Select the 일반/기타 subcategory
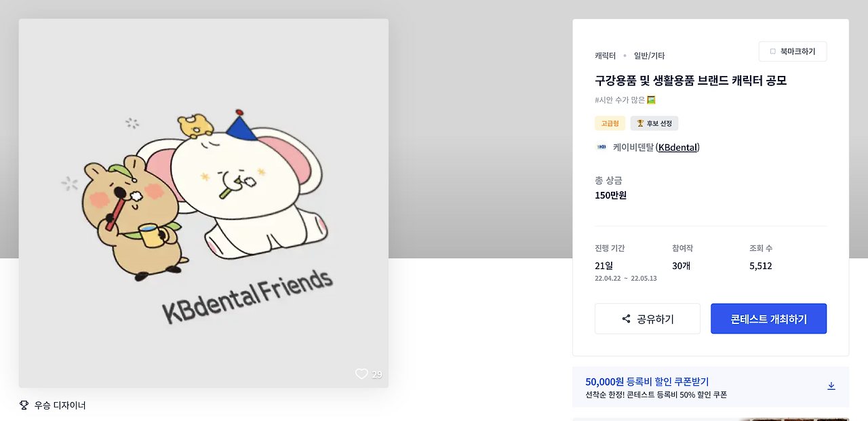 (x=648, y=55)
